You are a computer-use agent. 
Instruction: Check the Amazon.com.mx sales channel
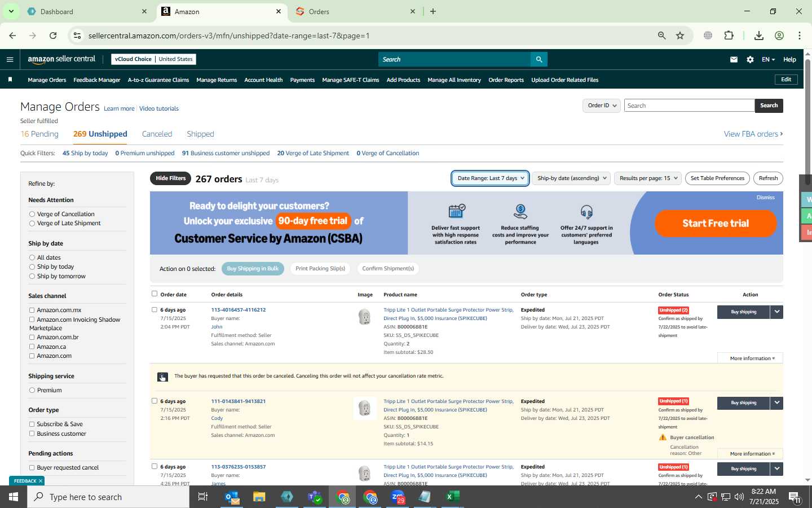pos(32,310)
